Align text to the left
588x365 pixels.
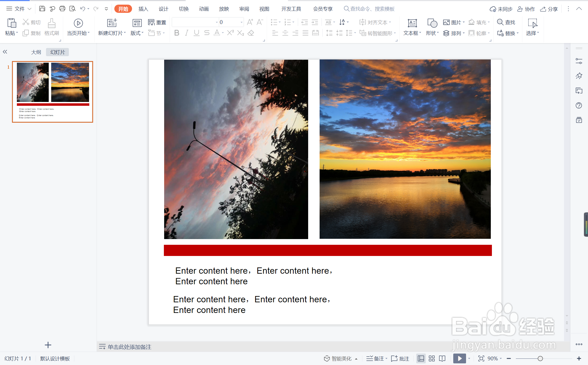click(275, 33)
